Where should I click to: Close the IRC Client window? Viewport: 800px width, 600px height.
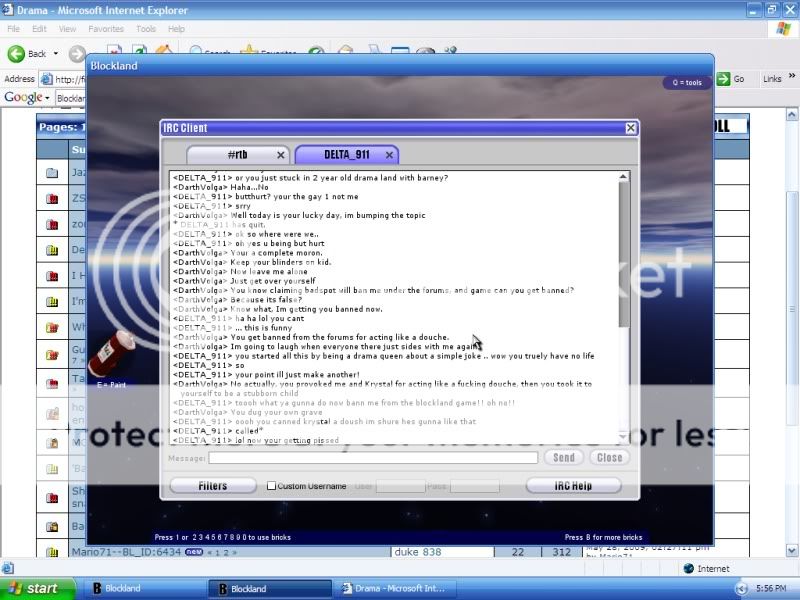(x=631, y=128)
